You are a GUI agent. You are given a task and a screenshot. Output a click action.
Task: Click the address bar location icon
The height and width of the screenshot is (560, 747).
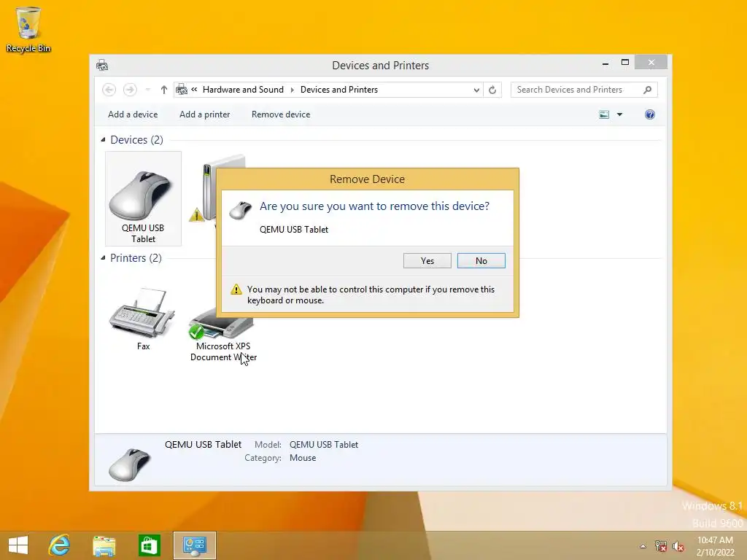tap(181, 90)
